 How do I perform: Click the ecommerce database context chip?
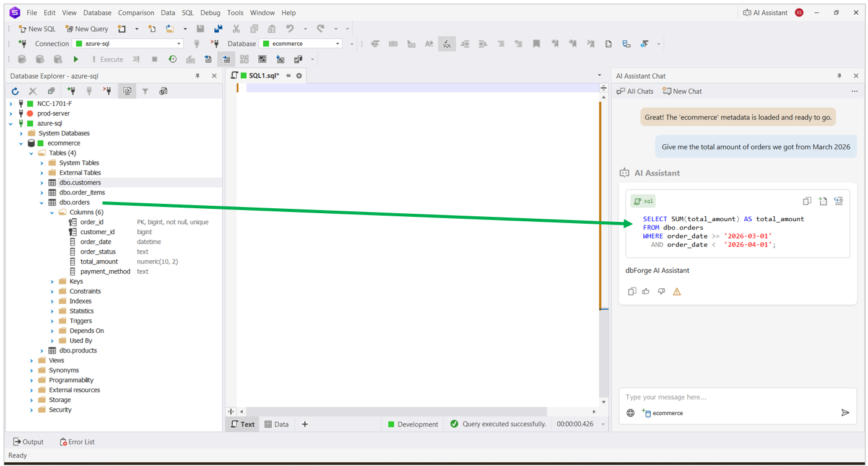pos(662,413)
